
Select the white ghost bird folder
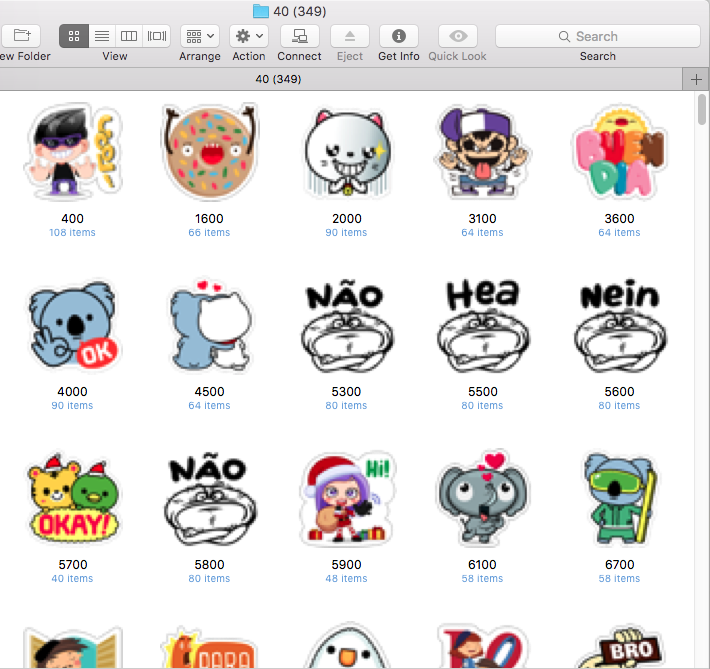[347, 646]
